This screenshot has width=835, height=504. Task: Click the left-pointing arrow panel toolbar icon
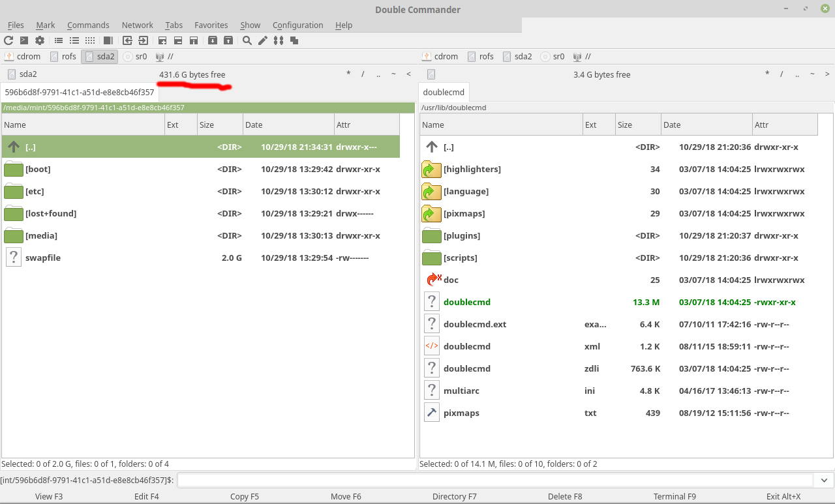tap(127, 40)
